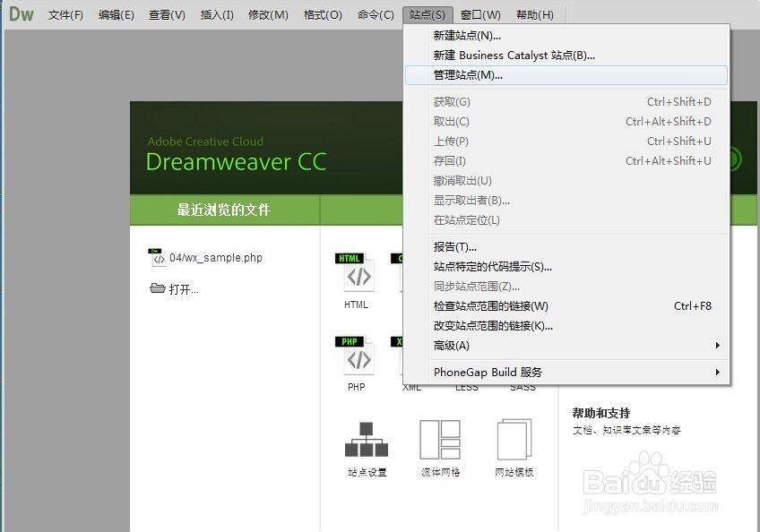Click the 存回(I) menu entry
Screen dimensions: 760x532
point(566,161)
